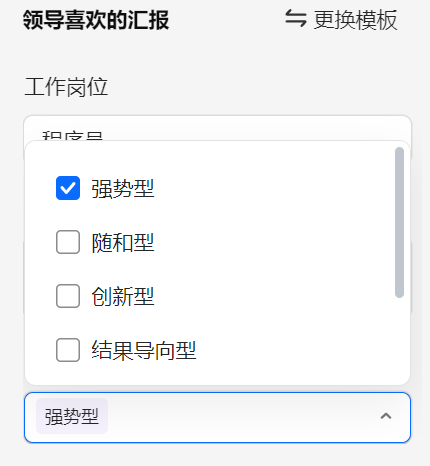Check the 结果导向型 checkbox
430x466 pixels.
point(68,350)
